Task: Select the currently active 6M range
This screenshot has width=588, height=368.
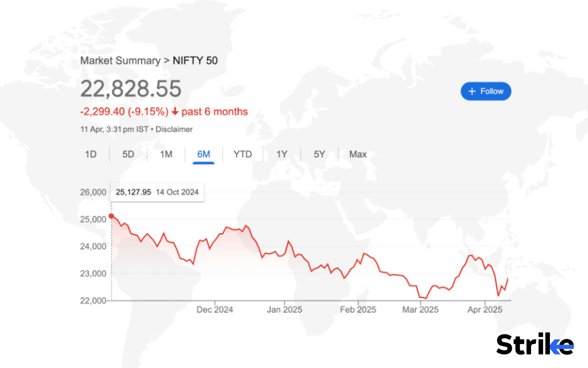Action: click(x=204, y=154)
